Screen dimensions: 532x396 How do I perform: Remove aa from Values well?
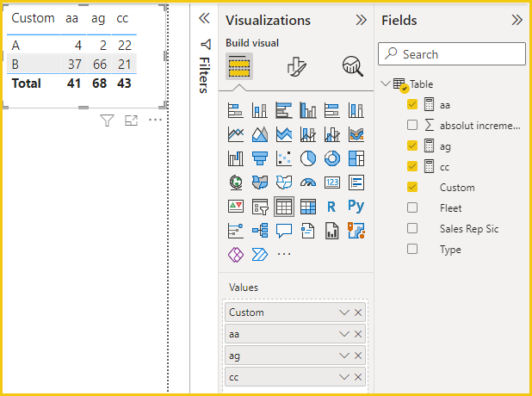tap(358, 334)
